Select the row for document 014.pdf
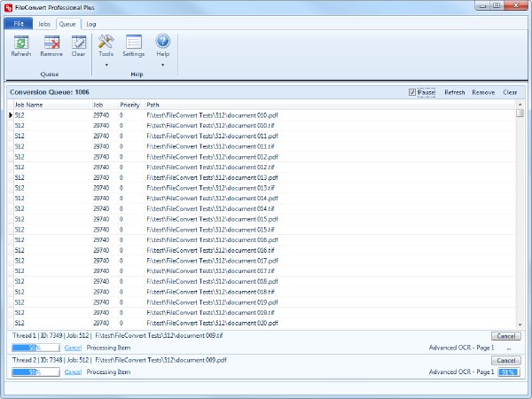The image size is (532, 399). coord(262,198)
